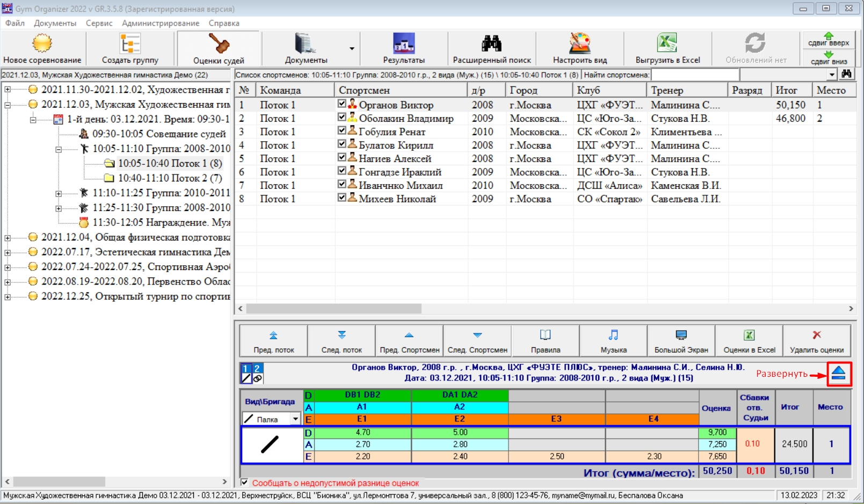Click the Найти спортсмена search field
Image resolution: width=864 pixels, height=504 pixels.
click(x=695, y=75)
